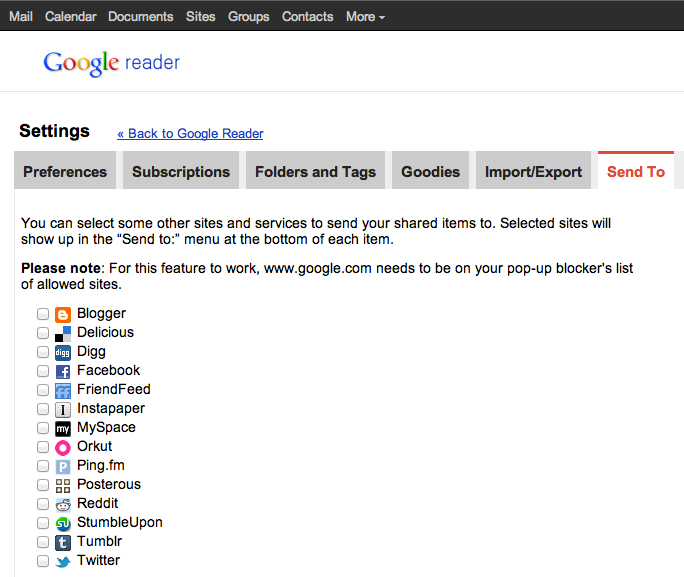Click the pink Orkut icon
684x577 pixels.
63,447
